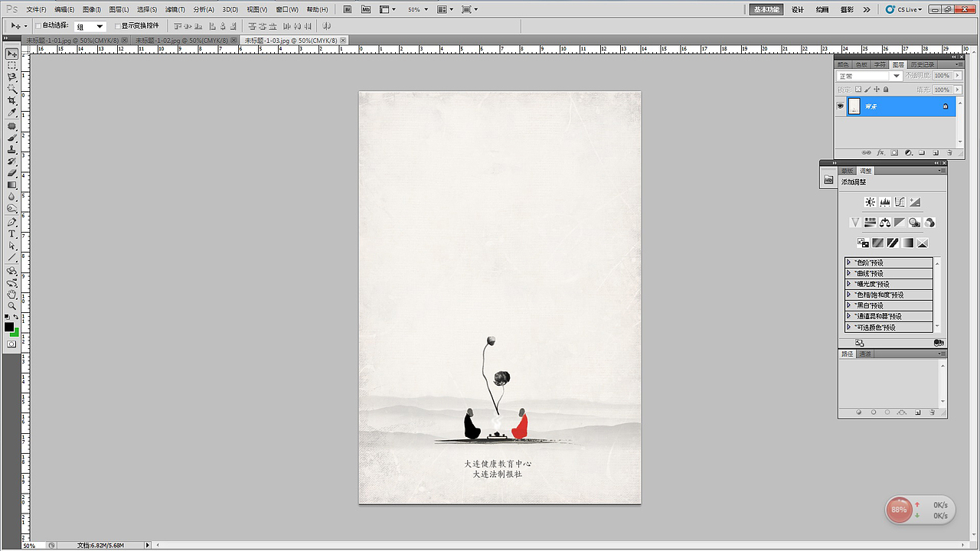
Task: Switch to the 绘画 workspace
Action: pyautogui.click(x=822, y=10)
